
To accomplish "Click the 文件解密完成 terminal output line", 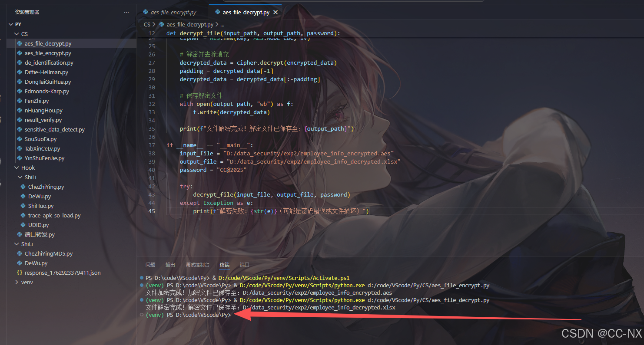I will point(270,308).
